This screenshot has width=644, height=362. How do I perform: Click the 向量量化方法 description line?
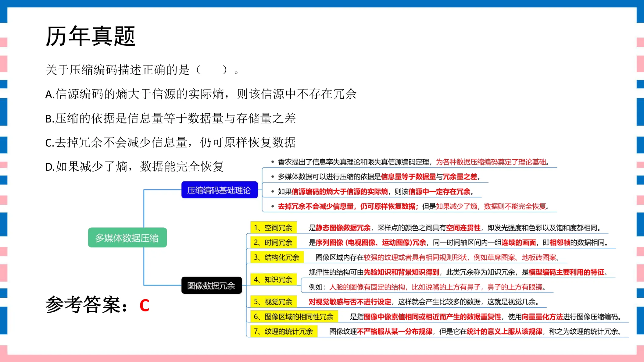pyautogui.click(x=486, y=317)
